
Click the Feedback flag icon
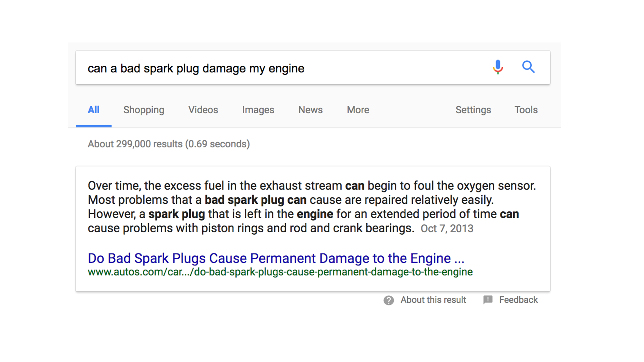click(488, 300)
